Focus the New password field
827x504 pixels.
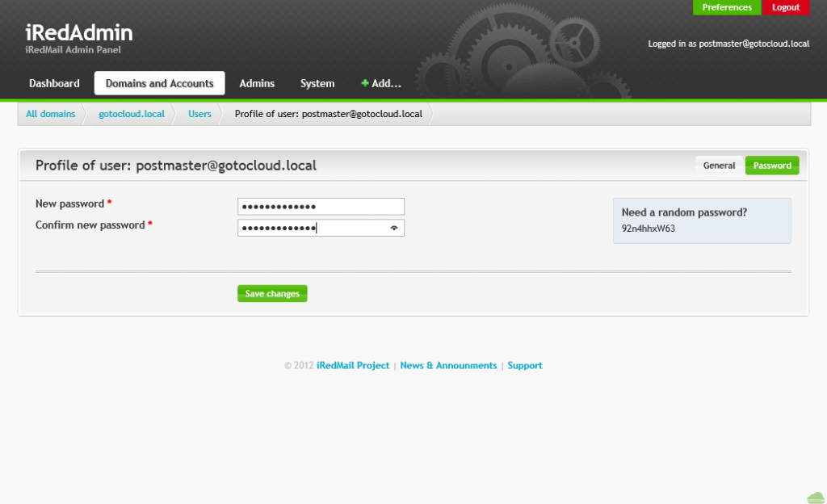click(321, 207)
